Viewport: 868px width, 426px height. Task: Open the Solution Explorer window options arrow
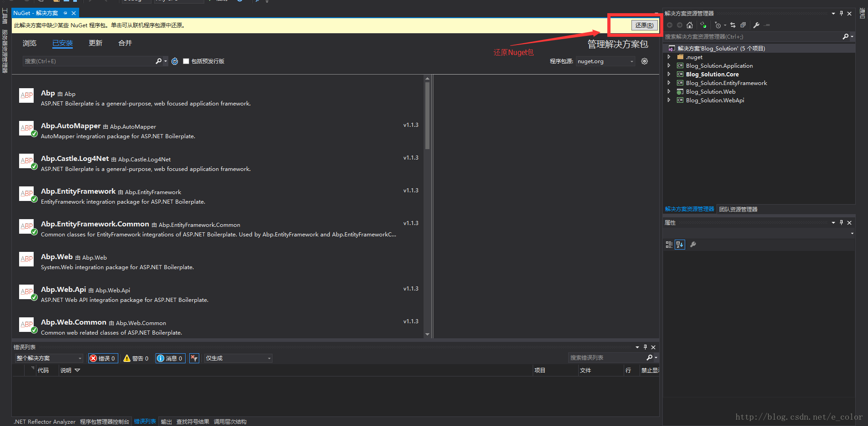(x=833, y=14)
